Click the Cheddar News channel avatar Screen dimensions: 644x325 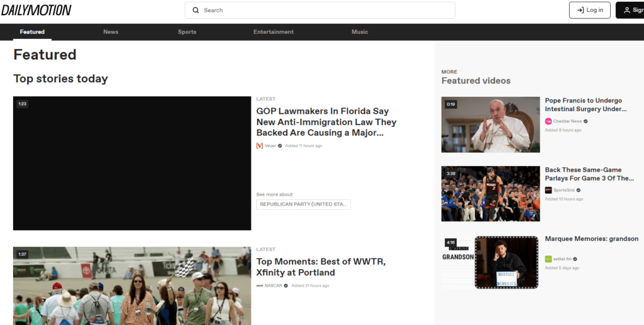click(x=548, y=121)
